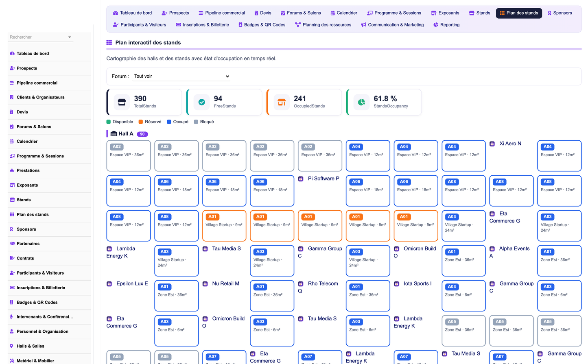Click the OccupiedStands orange store icon
Image resolution: width=588 pixels, height=364 pixels.
click(x=282, y=102)
